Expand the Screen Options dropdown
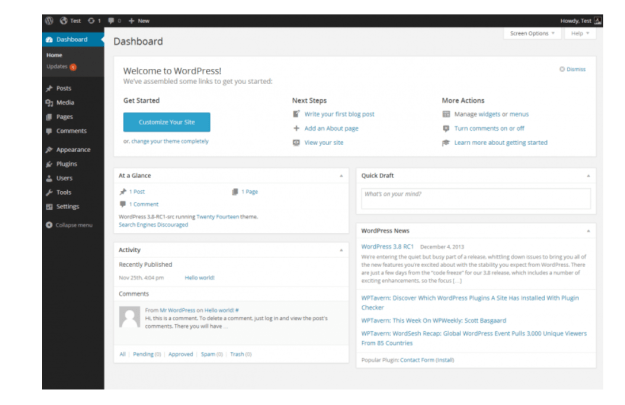This screenshot has height=405, width=625. (x=532, y=33)
